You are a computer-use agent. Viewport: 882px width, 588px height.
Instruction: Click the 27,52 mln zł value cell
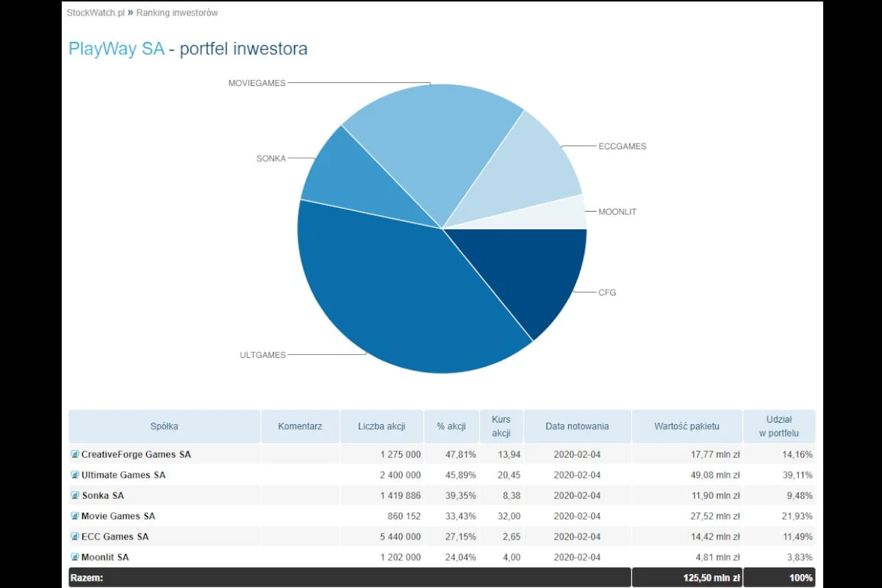click(686, 516)
